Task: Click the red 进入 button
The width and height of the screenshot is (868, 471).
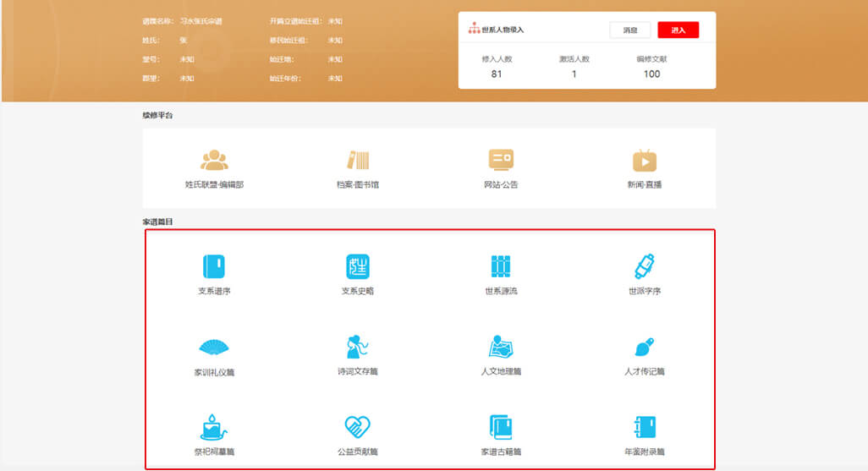Action: coord(678,30)
